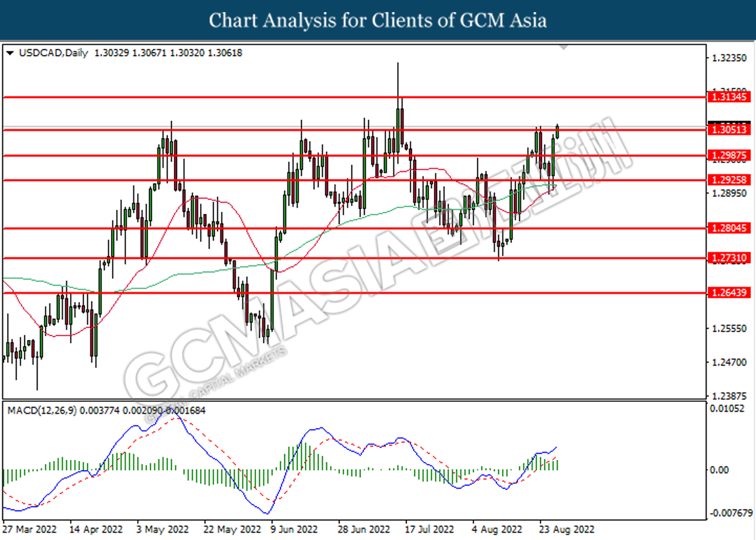This screenshot has height=540, width=756.
Task: Select the 28 Jun 2022 date label
Action: pyautogui.click(x=364, y=529)
